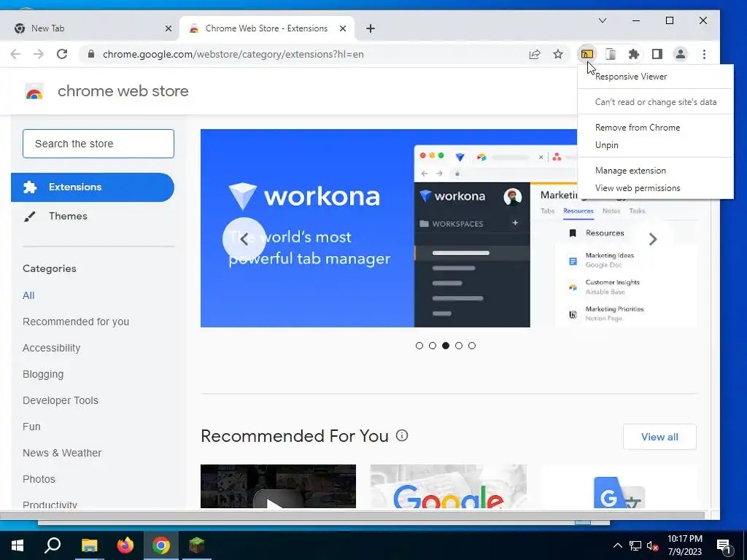Screen dimensions: 747x560
Task: Open the Developer Tools category
Action: pos(61,400)
